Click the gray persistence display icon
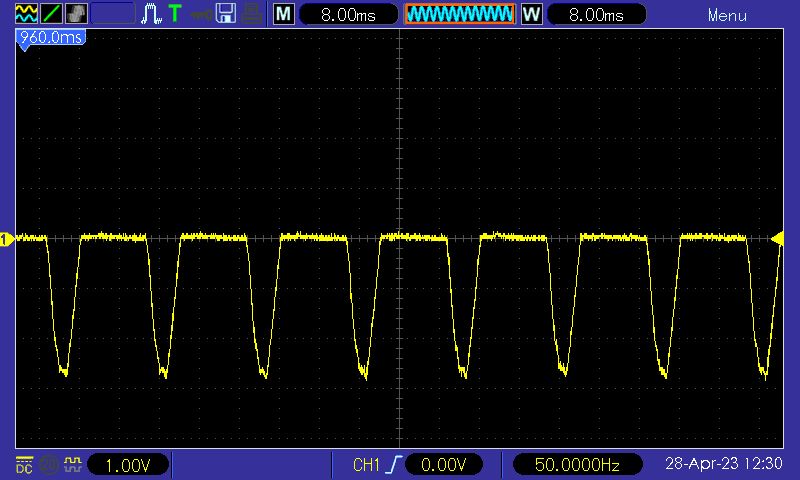This screenshot has height=480, width=800. coord(75,14)
